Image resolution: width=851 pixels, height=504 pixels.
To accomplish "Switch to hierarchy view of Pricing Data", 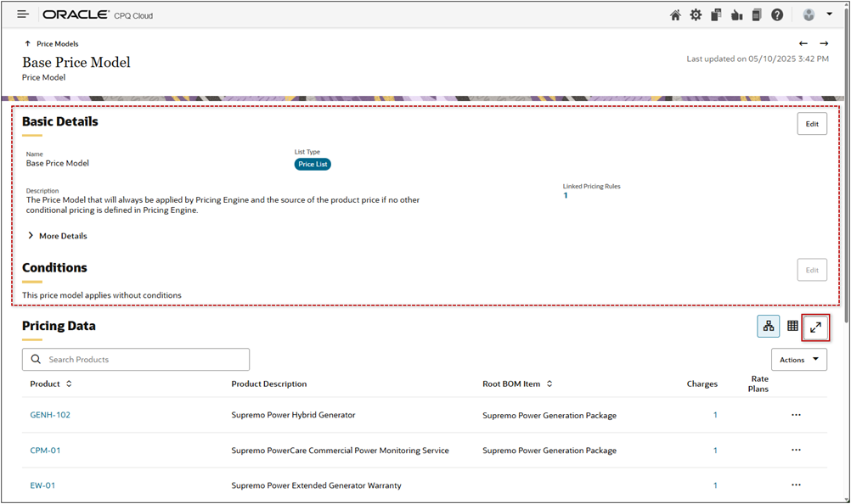I will point(769,327).
